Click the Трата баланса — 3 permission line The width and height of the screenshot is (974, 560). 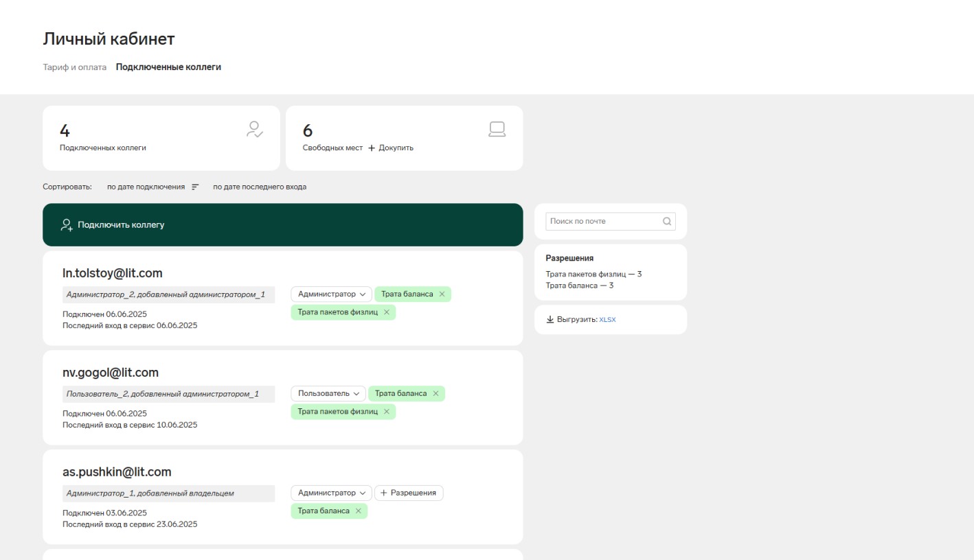[x=580, y=285]
